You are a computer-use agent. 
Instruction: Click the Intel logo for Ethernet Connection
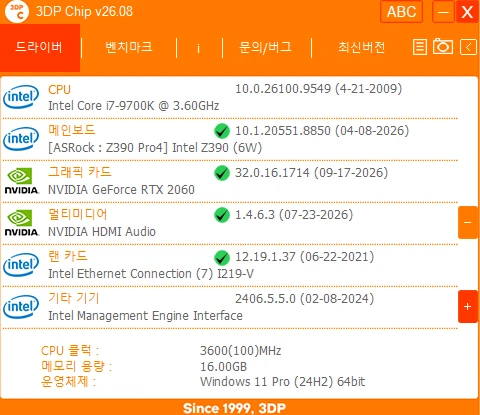coord(21,265)
